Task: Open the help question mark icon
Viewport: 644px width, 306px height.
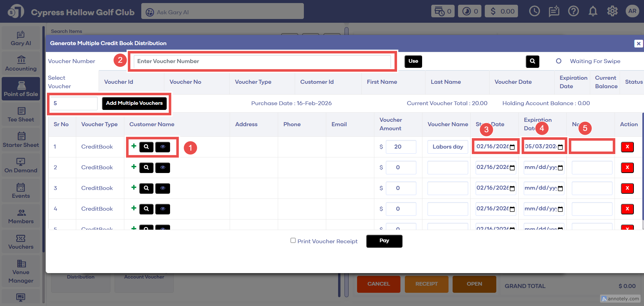Action: [x=573, y=12]
